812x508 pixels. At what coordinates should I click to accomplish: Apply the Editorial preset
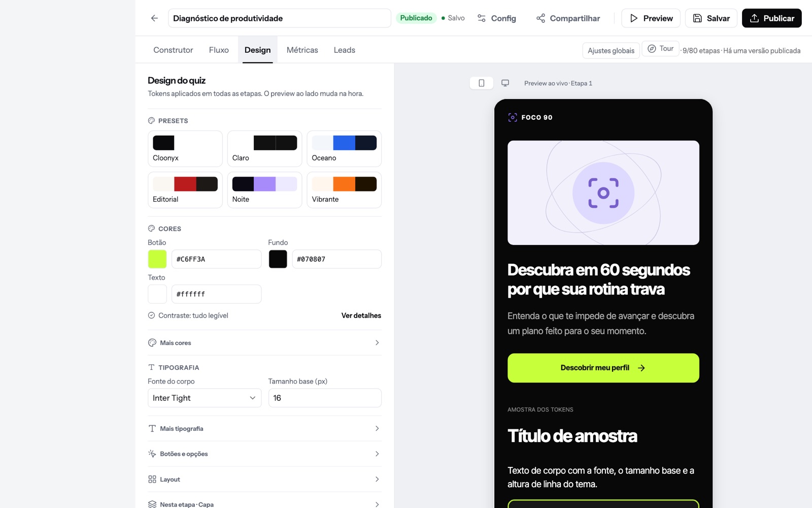point(185,190)
